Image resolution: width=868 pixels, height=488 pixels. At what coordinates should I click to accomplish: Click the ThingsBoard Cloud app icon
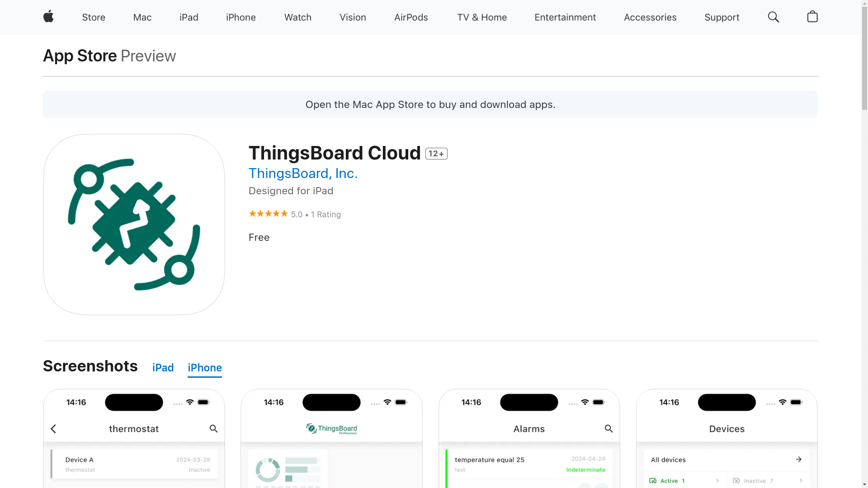click(134, 225)
